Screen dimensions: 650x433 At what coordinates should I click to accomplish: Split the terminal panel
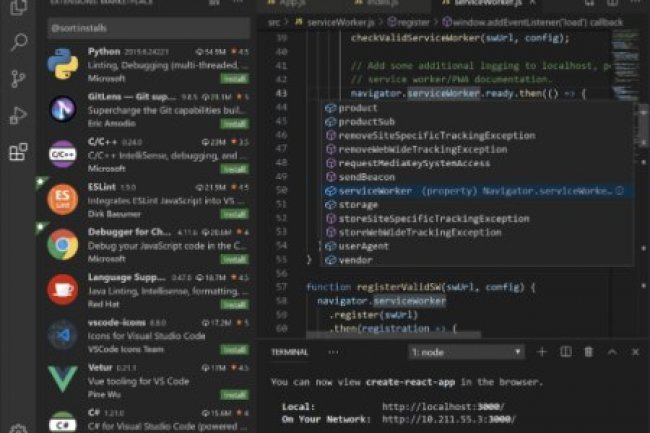(x=566, y=352)
